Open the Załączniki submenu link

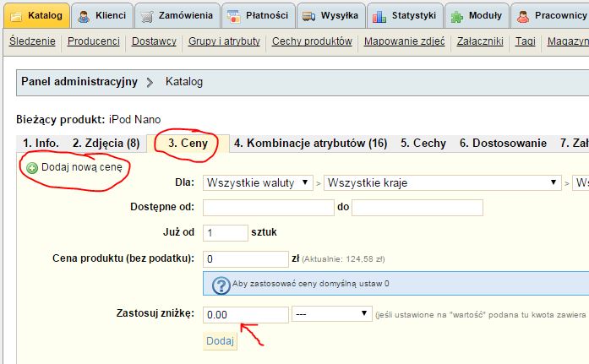[x=480, y=41]
